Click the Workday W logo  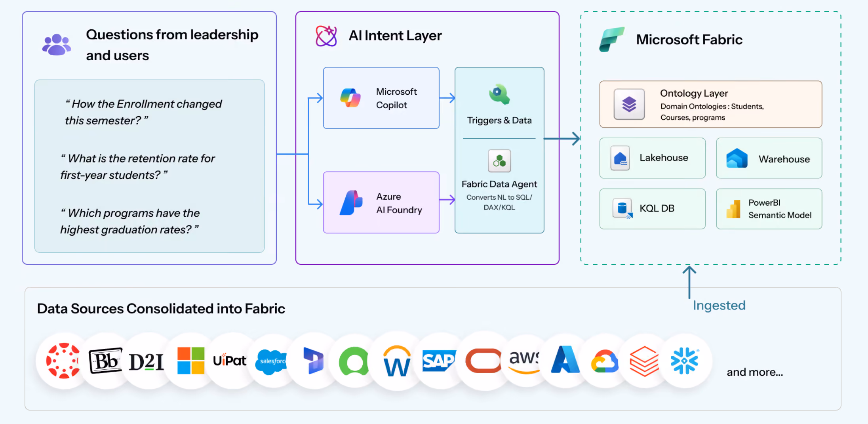pos(397,361)
